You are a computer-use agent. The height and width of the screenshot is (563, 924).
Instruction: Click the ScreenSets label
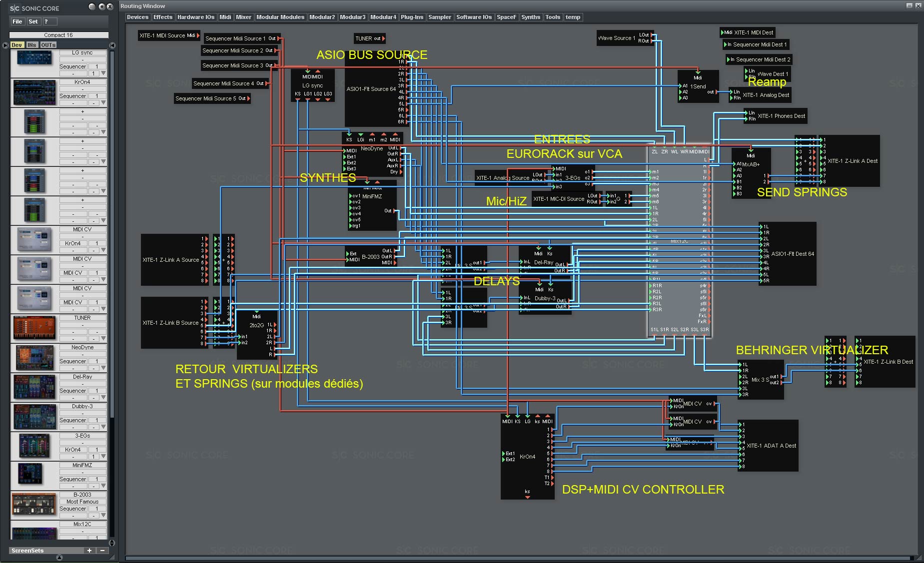[27, 551]
